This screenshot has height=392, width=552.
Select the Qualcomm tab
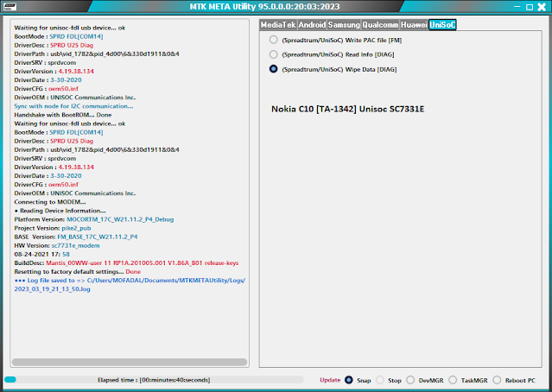[x=380, y=25]
